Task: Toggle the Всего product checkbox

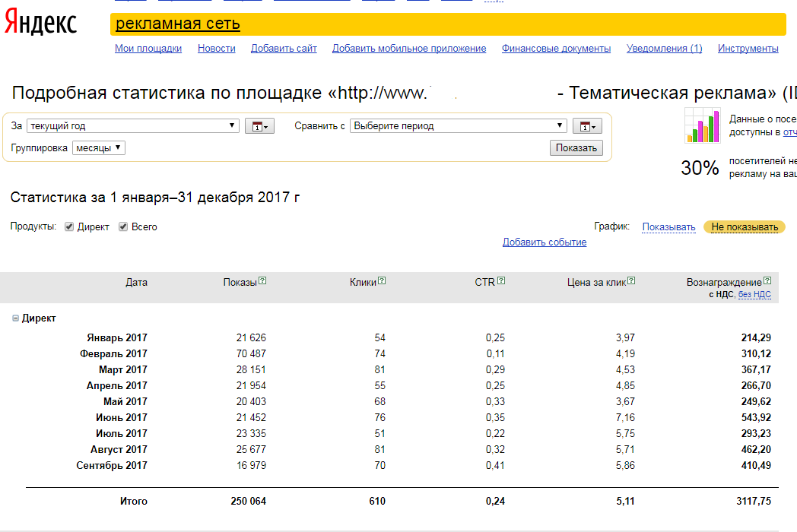Action: (x=123, y=226)
